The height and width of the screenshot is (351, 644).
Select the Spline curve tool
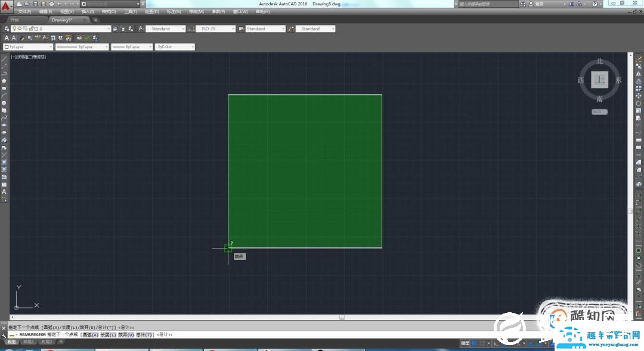4,117
